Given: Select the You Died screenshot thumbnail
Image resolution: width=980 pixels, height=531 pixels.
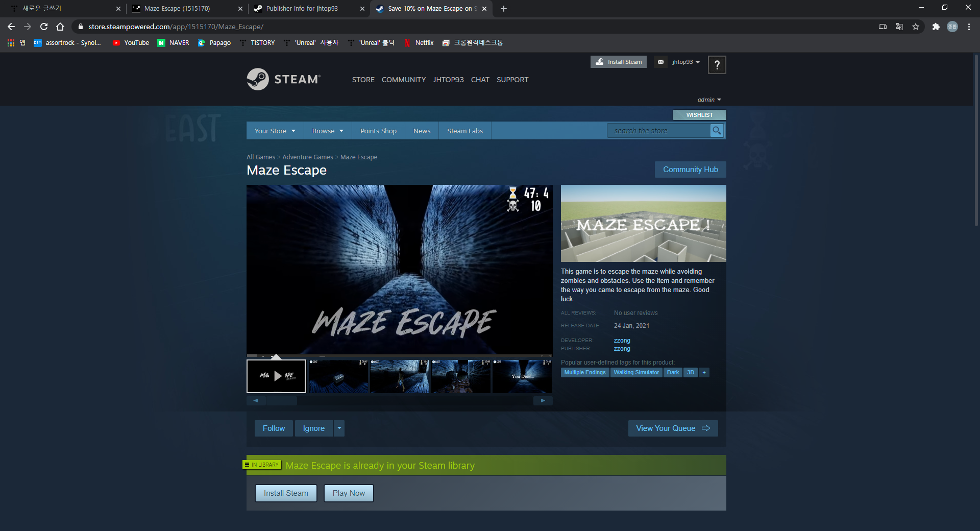Looking at the screenshot, I should (522, 376).
